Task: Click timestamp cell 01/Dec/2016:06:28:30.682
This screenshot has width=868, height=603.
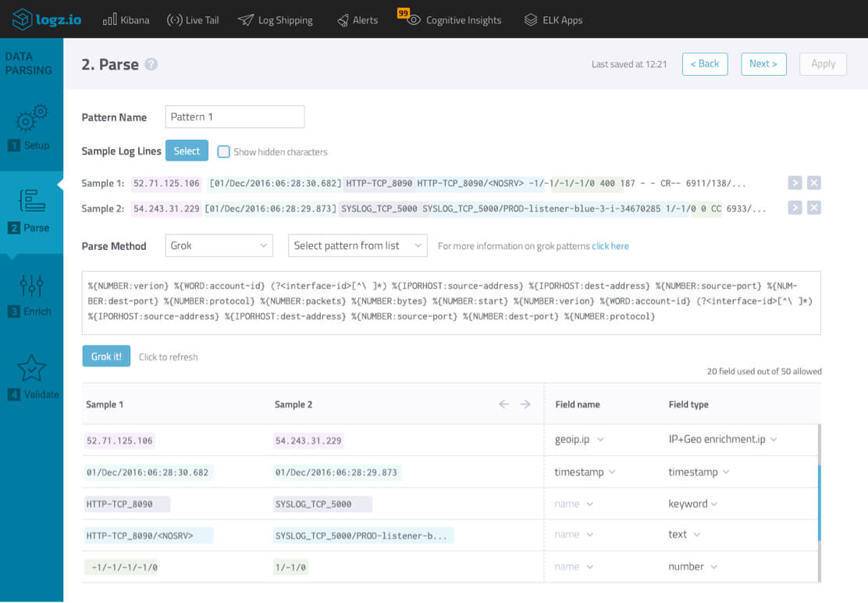Action: point(148,473)
